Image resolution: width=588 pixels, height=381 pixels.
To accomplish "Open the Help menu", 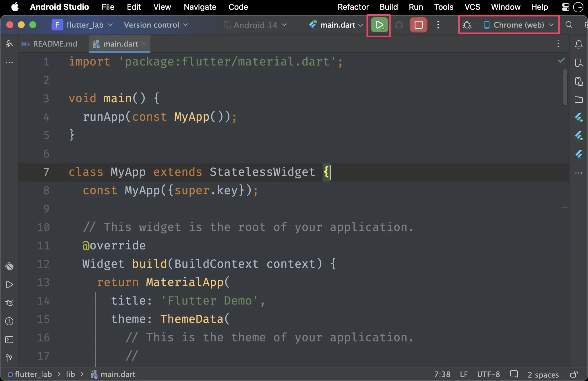I will point(539,7).
